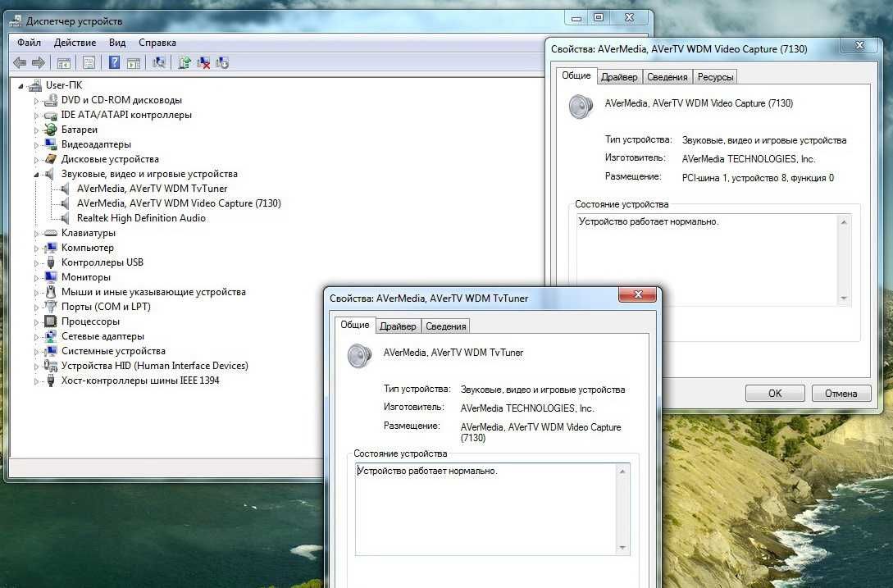The width and height of the screenshot is (893, 588).
Task: Click the Дисковые устройства disk icon
Action: [51, 160]
